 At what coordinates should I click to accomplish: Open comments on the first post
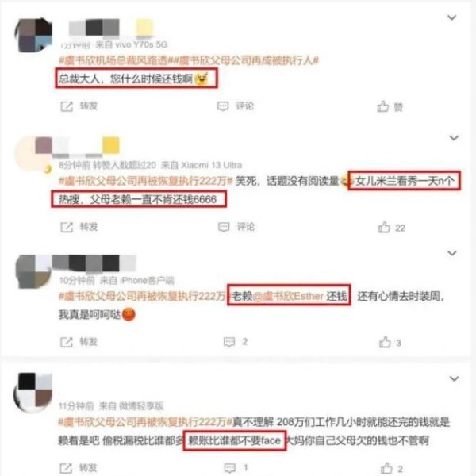click(223, 106)
